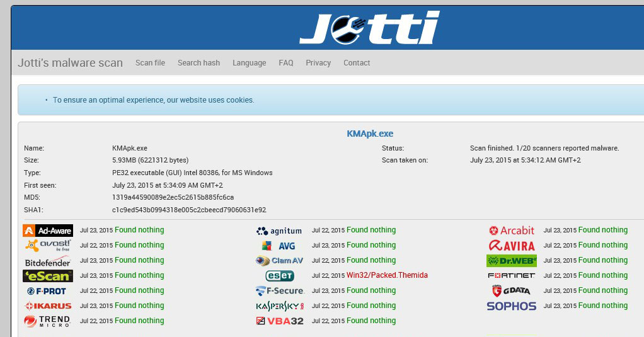
Task: Go to the FAQ page
Action: (x=286, y=63)
